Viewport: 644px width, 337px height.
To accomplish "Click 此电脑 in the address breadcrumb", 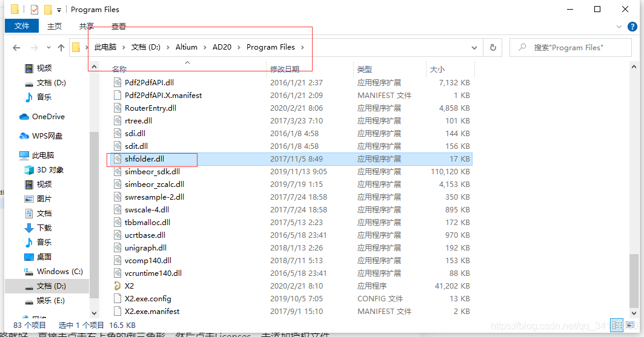I will point(105,47).
